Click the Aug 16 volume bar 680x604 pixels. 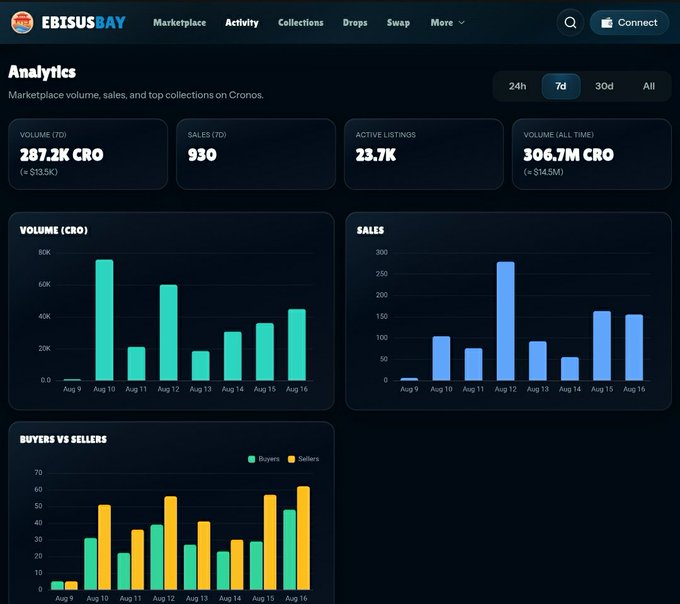point(297,345)
